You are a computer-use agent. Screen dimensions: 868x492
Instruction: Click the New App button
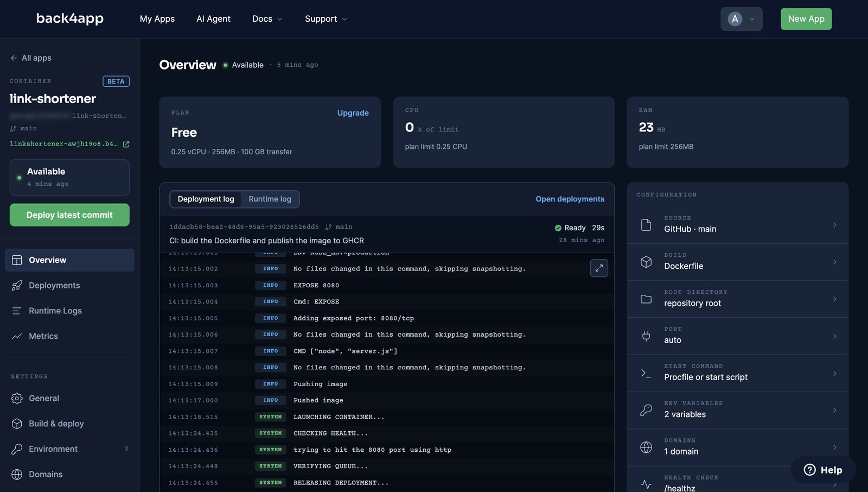(x=806, y=19)
